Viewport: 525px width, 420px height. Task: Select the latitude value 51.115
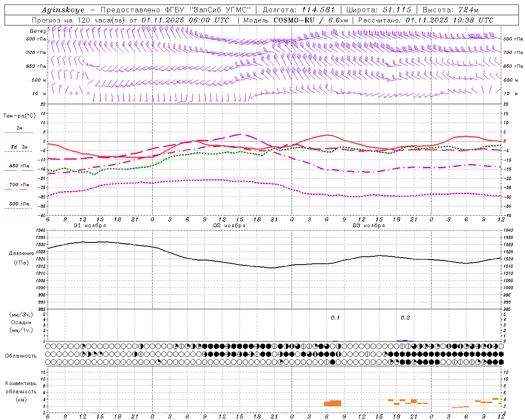pos(397,10)
